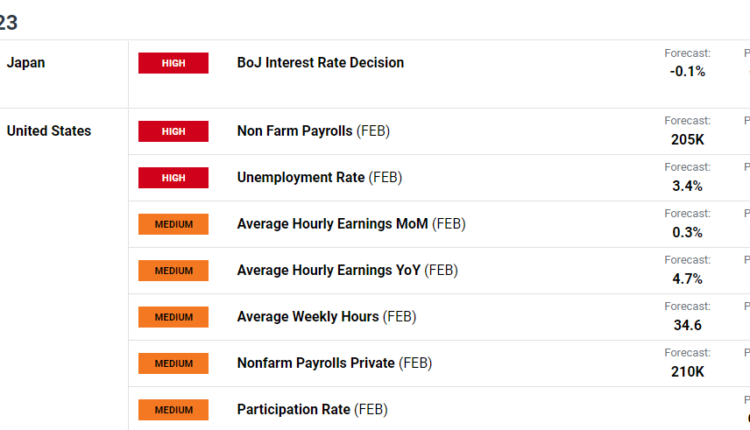This screenshot has width=750, height=430.
Task: Select the 205K forecast value
Action: (x=687, y=139)
